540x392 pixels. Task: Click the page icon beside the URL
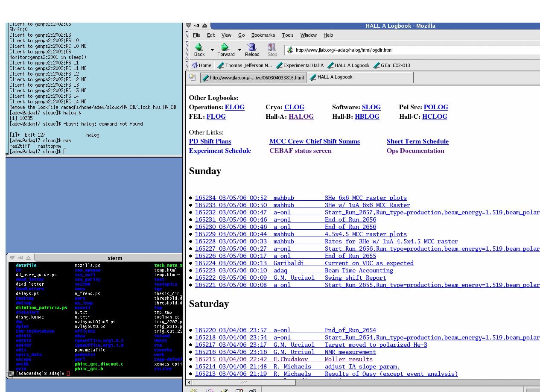[x=290, y=50]
